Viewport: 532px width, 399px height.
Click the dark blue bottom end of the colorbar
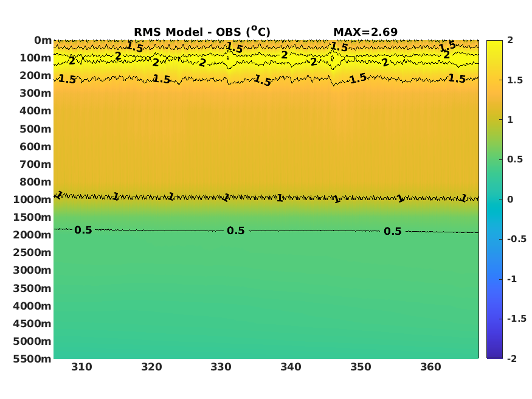[x=494, y=355]
